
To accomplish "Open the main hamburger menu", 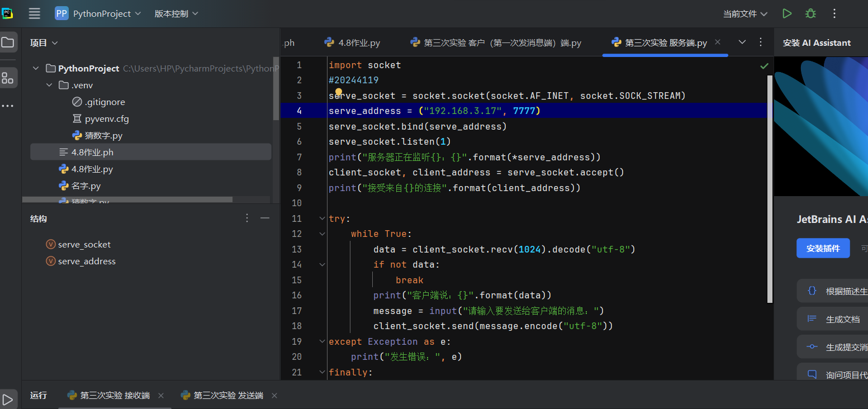I will pyautogui.click(x=35, y=13).
